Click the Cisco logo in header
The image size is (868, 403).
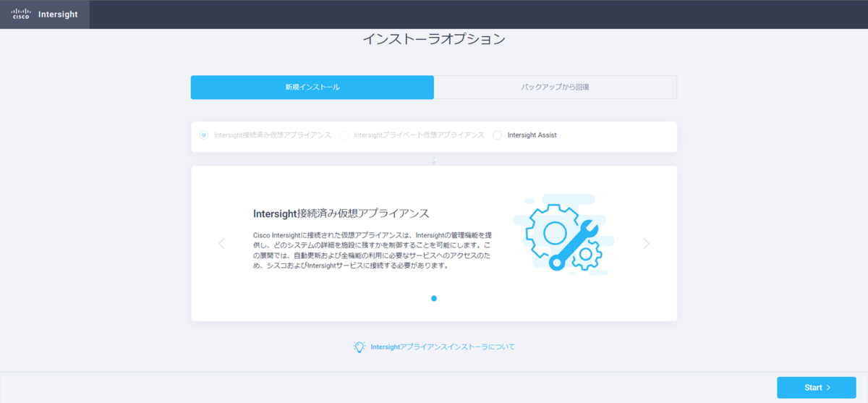(21, 14)
